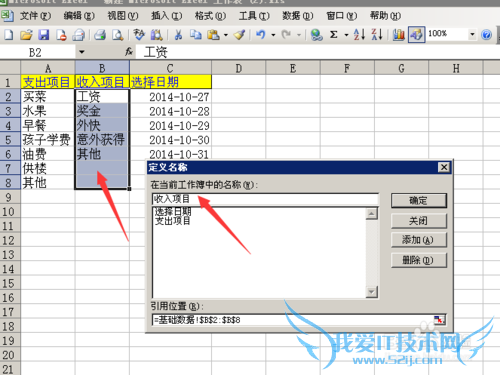Click the 添加(A) button
500x375 pixels.
point(418,240)
